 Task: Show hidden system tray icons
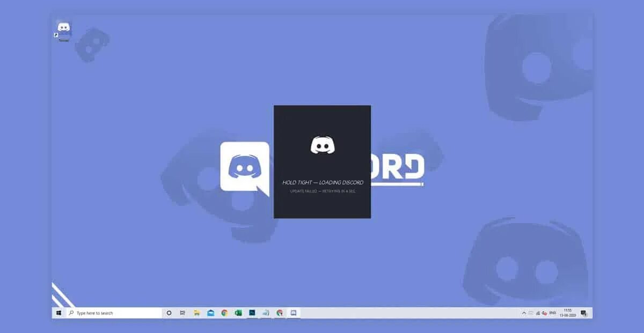[x=524, y=313]
